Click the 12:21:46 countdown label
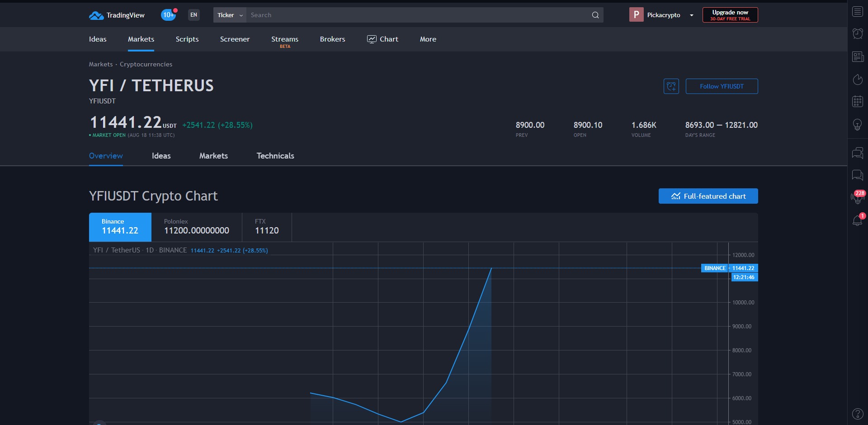The height and width of the screenshot is (425, 868). point(744,277)
